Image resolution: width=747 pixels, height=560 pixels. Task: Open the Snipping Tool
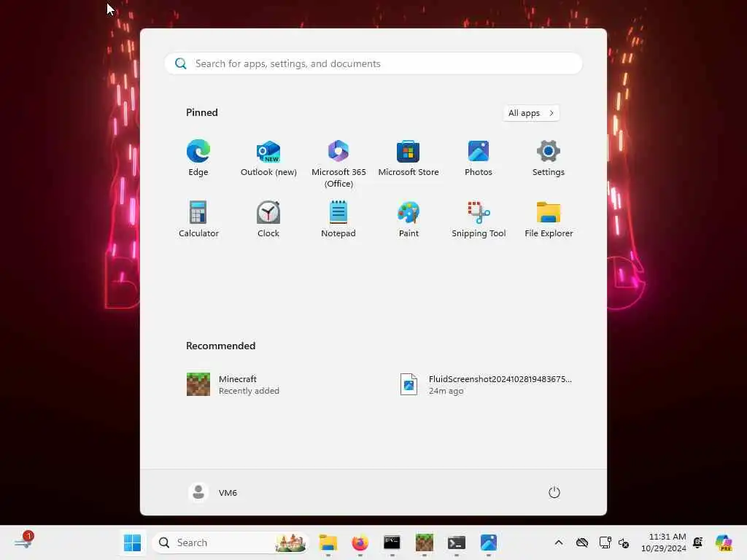pyautogui.click(x=479, y=219)
